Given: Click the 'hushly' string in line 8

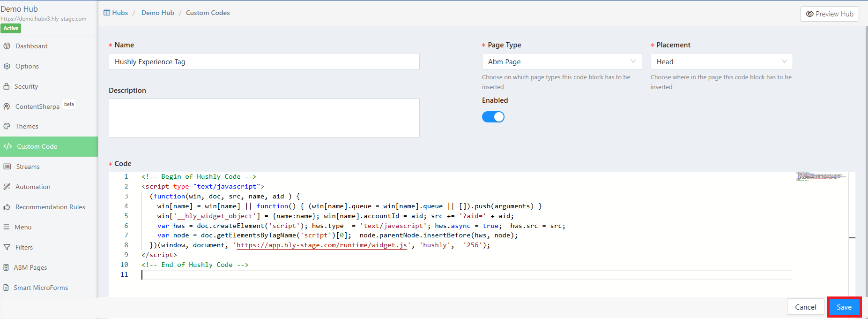Looking at the screenshot, I should coord(435,245).
